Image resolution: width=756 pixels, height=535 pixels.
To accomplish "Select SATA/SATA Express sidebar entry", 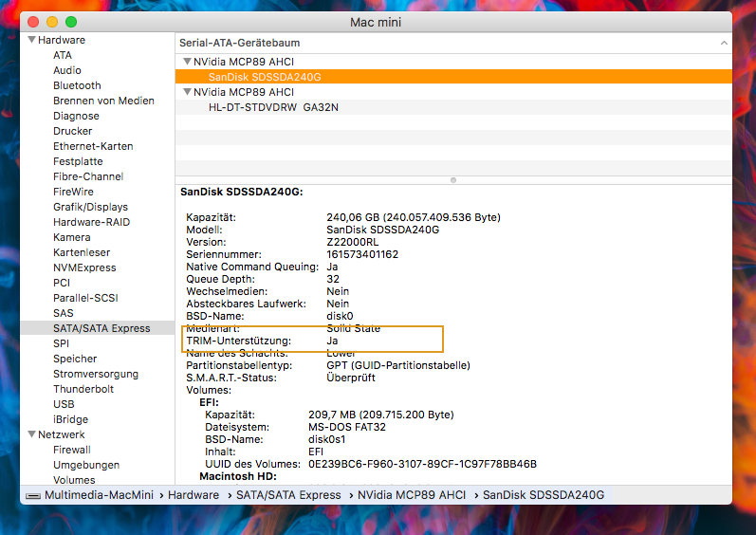I will (x=98, y=328).
